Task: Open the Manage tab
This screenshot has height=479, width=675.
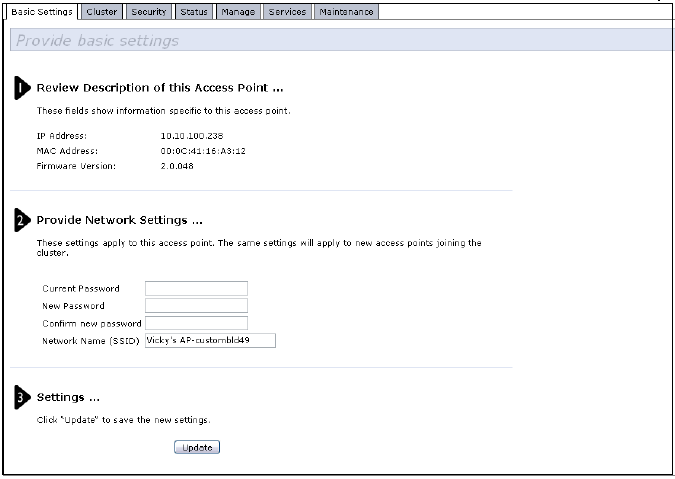Action: (x=237, y=12)
